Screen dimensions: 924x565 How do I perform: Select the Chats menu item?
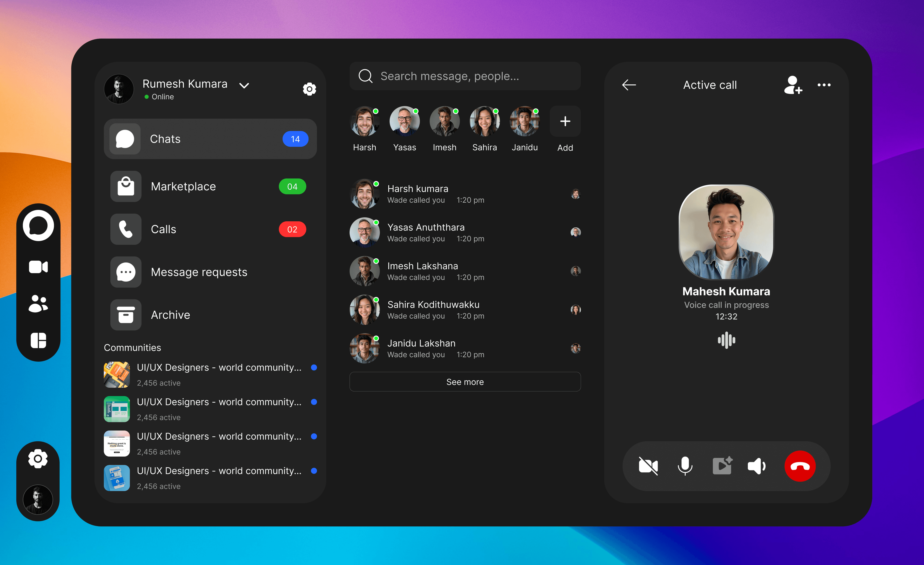tap(210, 139)
